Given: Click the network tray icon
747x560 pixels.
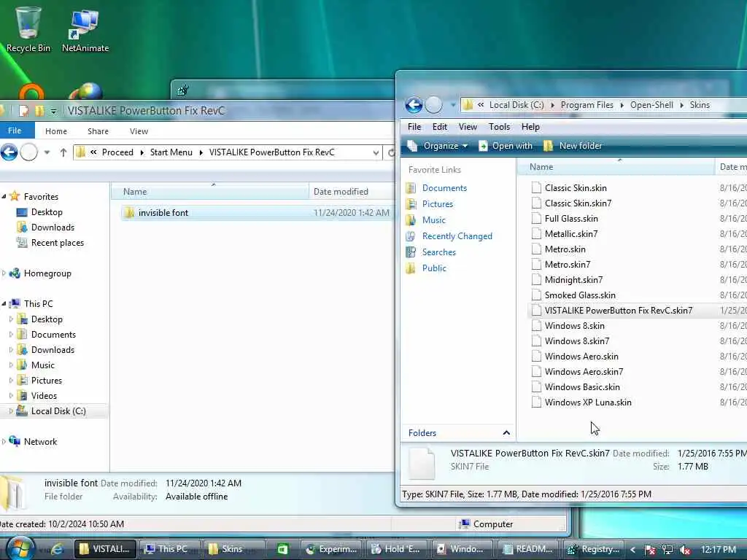Looking at the screenshot, I should 667,550.
